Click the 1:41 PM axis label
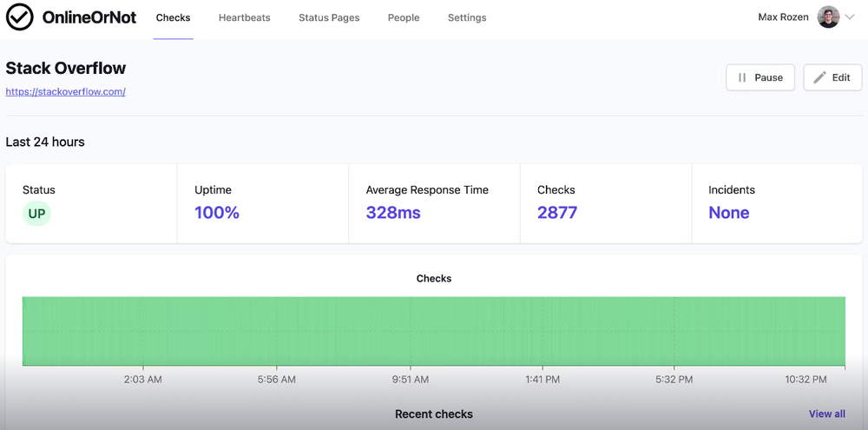Screen dimensions: 868x430 pos(542,380)
